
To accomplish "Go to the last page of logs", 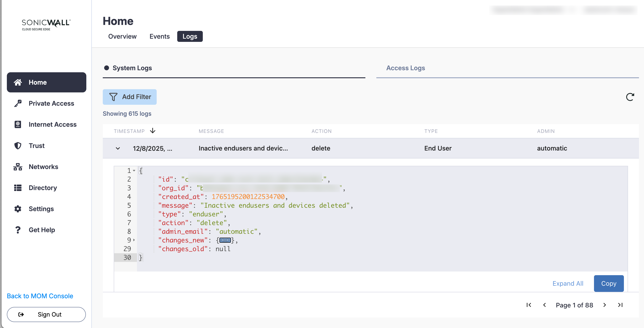I will tap(620, 305).
